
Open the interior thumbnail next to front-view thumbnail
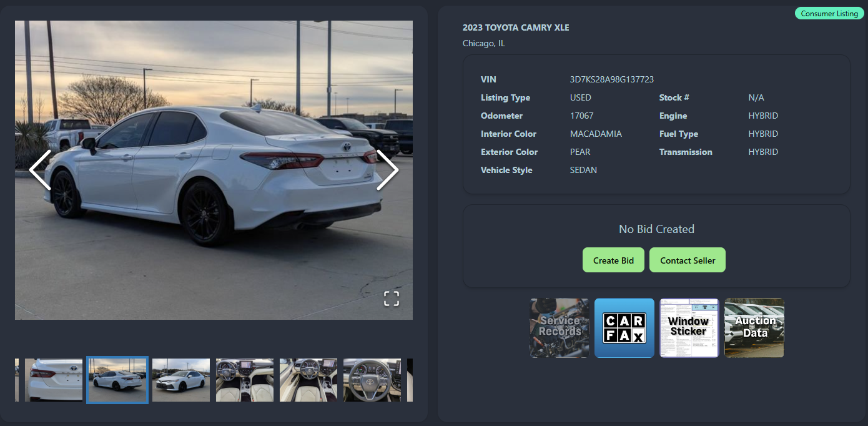(245, 380)
